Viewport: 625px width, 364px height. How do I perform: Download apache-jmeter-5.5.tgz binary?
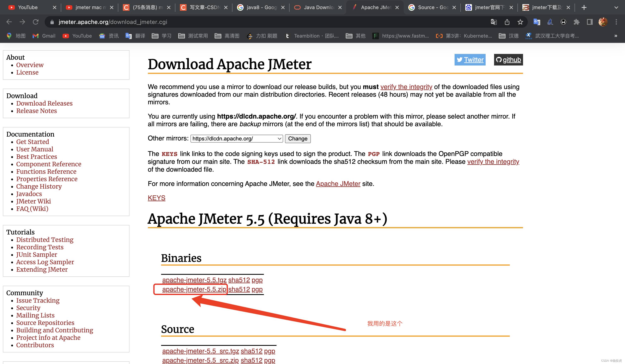(194, 280)
